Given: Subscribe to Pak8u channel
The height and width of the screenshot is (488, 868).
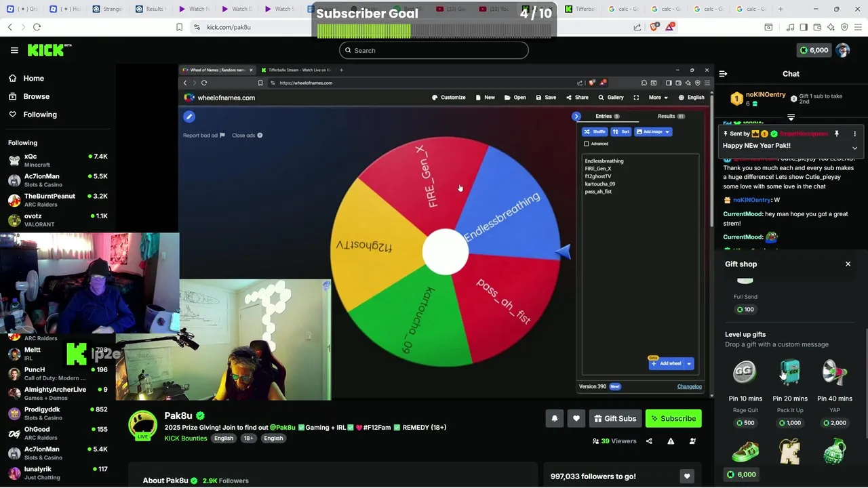Looking at the screenshot, I should (673, 419).
